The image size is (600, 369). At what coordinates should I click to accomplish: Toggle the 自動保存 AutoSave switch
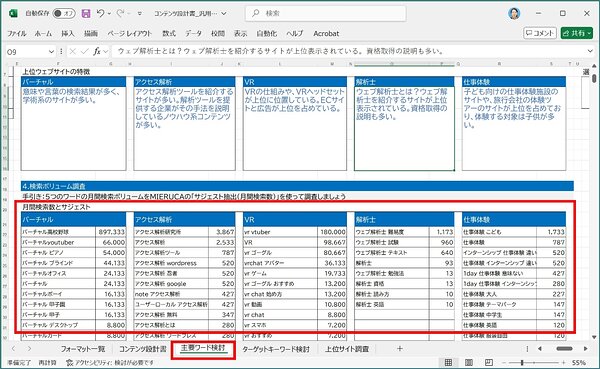pos(64,13)
